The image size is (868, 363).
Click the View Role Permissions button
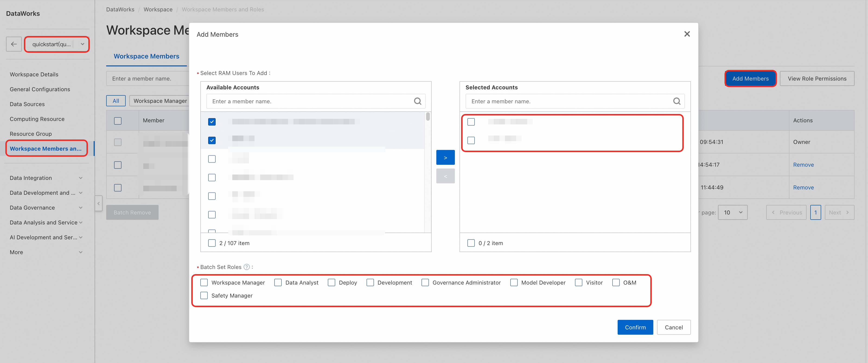point(817,79)
